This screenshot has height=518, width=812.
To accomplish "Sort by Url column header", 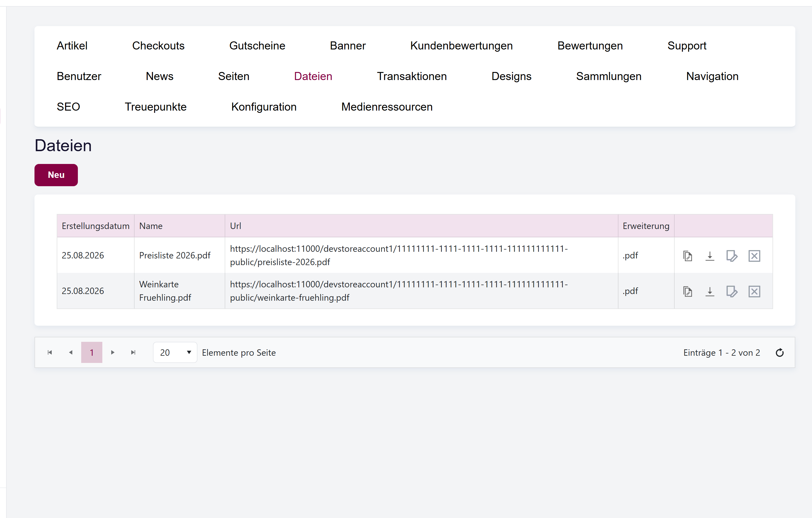I will coord(421,226).
